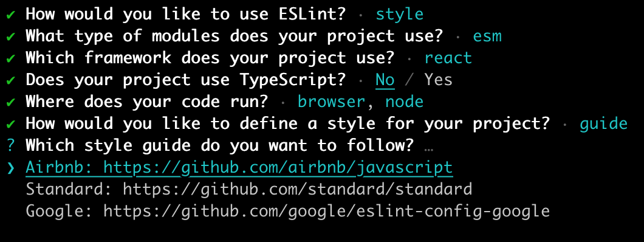The height and width of the screenshot is (242, 644).
Task: Click the cyan 'style' answer text
Action: pos(400,15)
